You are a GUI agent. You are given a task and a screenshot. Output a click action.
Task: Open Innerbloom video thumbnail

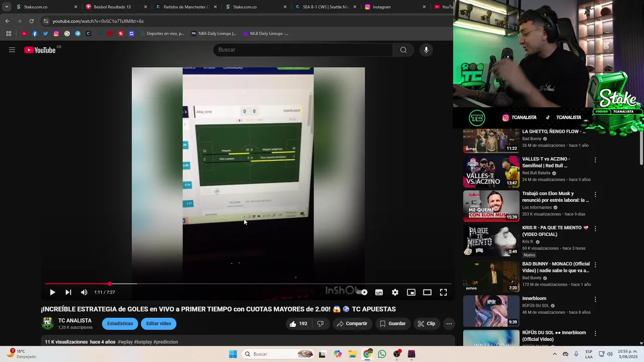[491, 311]
